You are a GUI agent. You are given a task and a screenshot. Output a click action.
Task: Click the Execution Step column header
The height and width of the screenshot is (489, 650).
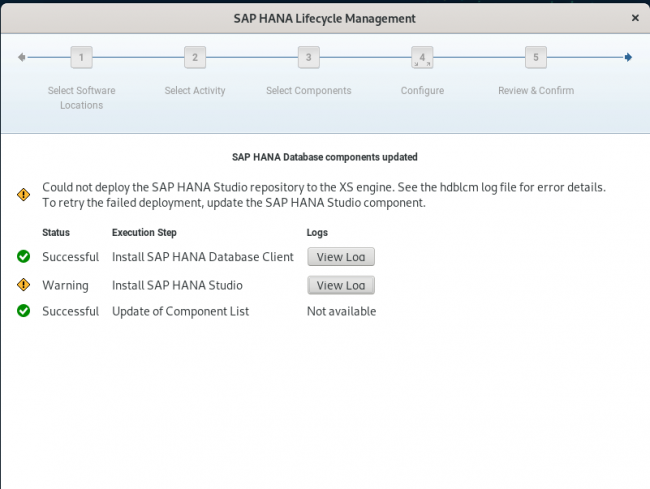coord(144,233)
